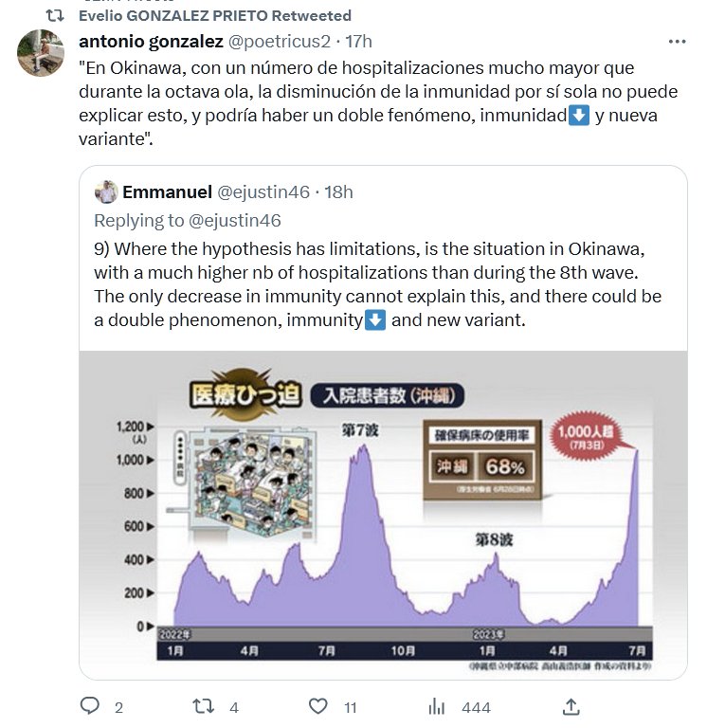Click the share upload icon
This screenshot has width=707, height=728.
point(571,706)
